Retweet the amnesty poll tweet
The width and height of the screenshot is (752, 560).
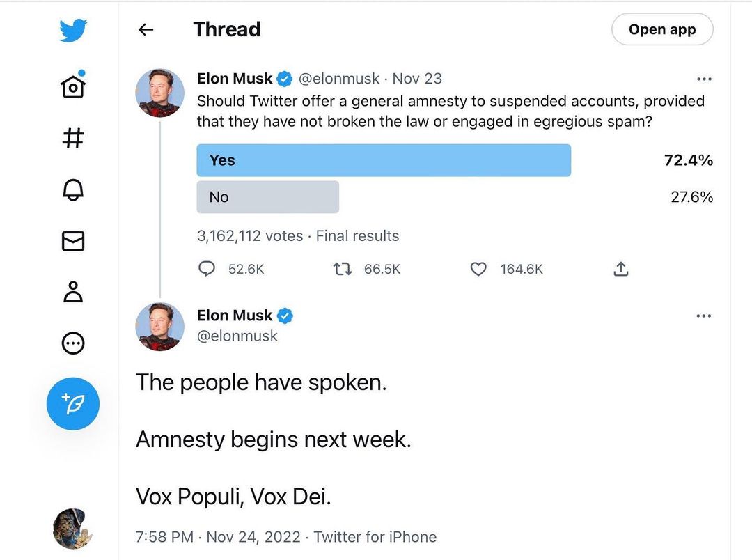point(342,269)
